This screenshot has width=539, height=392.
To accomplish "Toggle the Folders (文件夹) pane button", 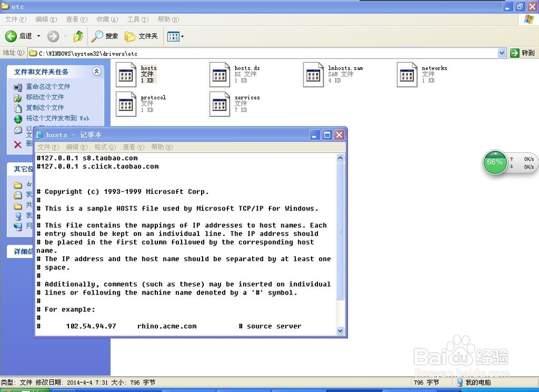I will click(x=141, y=36).
